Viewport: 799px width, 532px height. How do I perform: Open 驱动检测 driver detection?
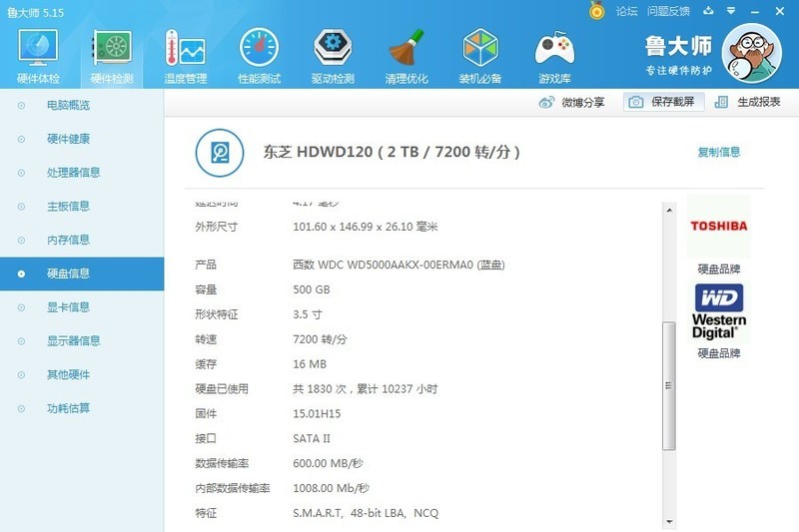(333, 55)
